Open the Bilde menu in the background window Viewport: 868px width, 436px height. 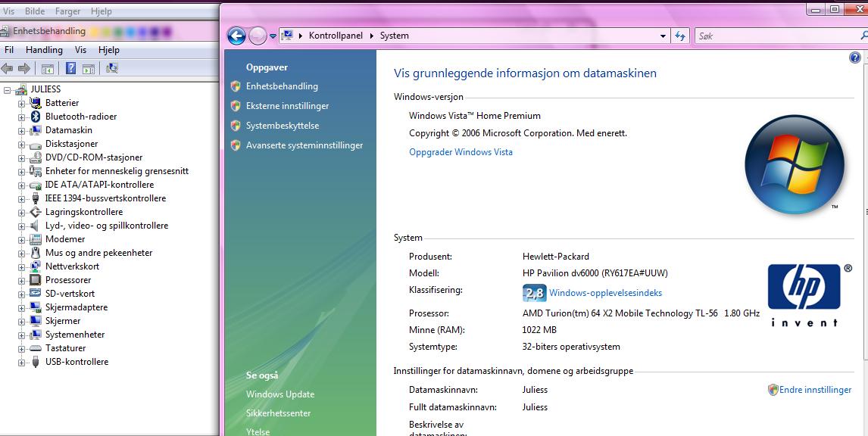[x=35, y=11]
